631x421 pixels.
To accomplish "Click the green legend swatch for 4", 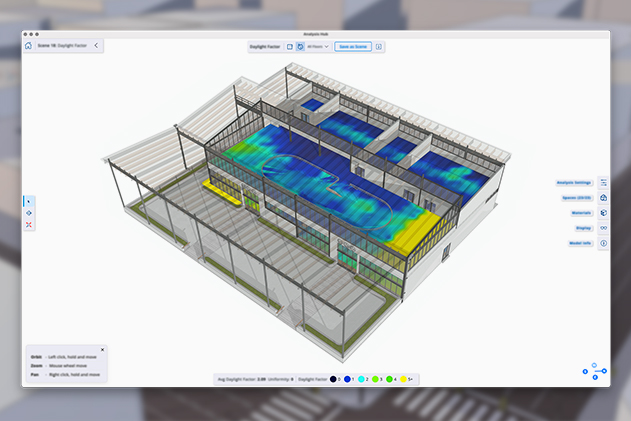I will 389,379.
